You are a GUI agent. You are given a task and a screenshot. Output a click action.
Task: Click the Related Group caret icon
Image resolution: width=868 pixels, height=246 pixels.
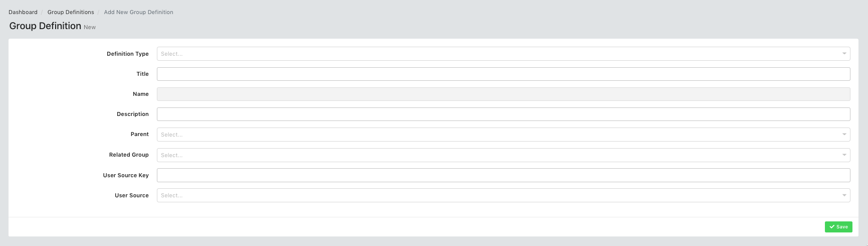pyautogui.click(x=844, y=155)
